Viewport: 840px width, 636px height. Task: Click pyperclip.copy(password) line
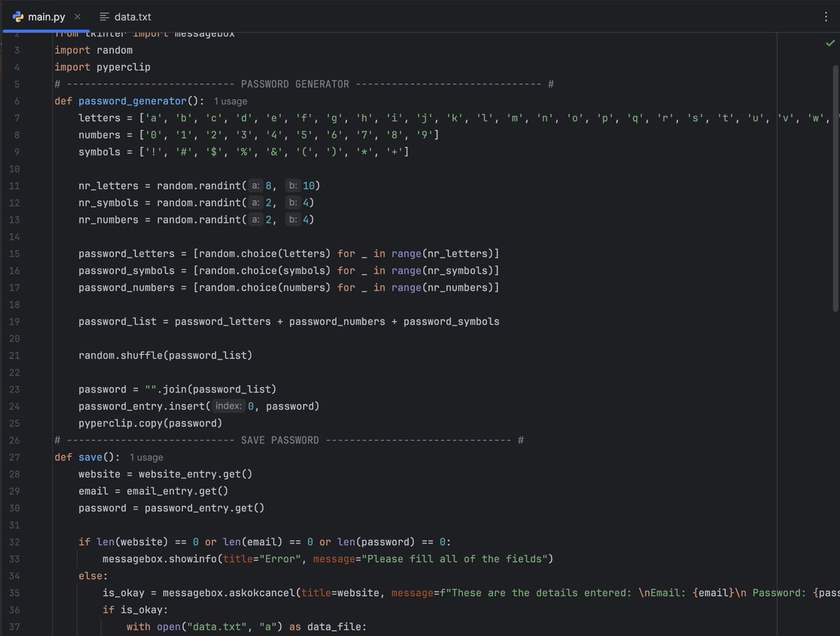(x=150, y=423)
